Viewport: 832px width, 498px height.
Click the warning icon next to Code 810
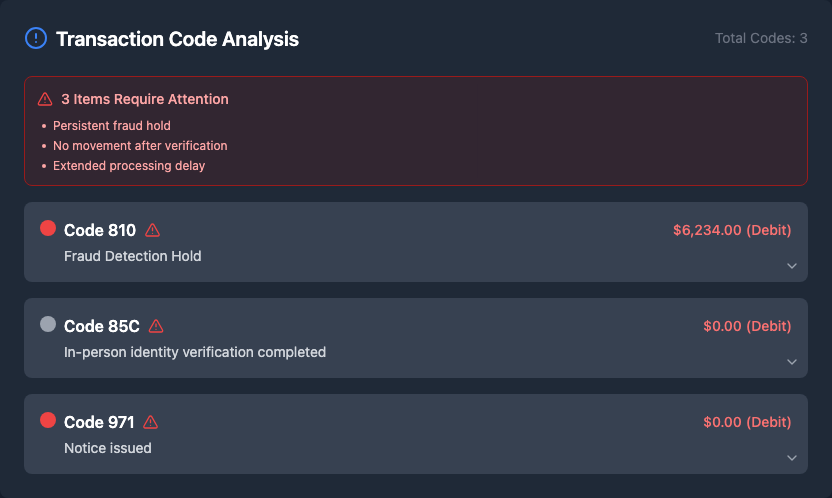click(152, 230)
